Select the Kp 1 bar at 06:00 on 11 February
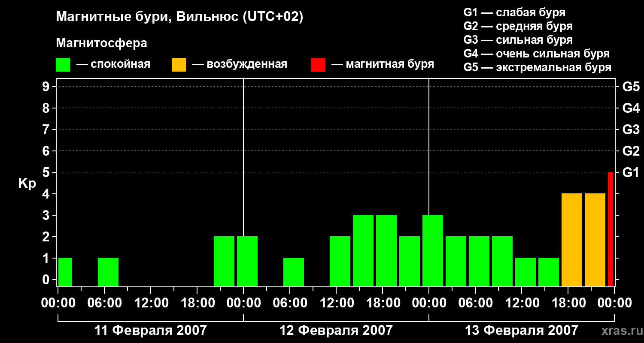644x343 pixels. 108,272
